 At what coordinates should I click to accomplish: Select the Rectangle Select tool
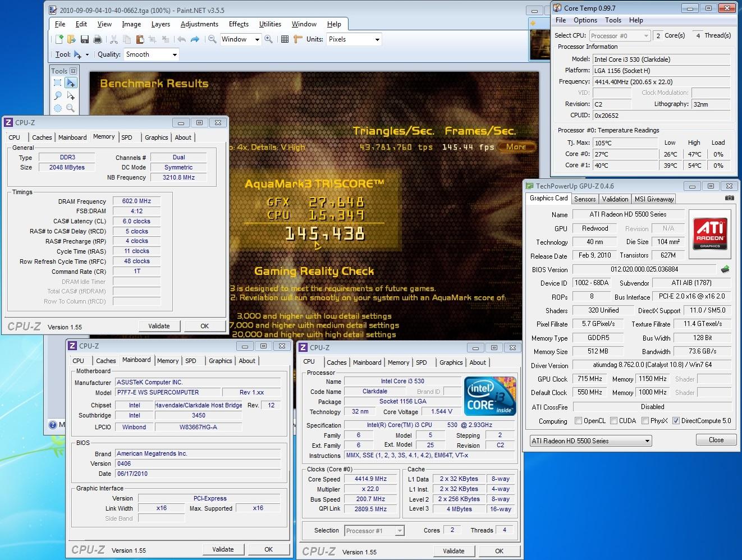[58, 83]
